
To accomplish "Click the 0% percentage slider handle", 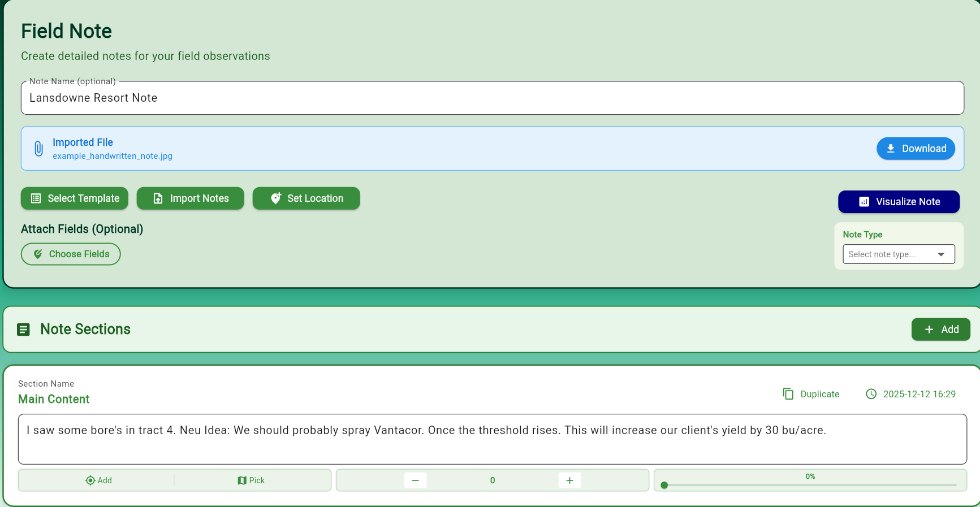I will point(664,485).
